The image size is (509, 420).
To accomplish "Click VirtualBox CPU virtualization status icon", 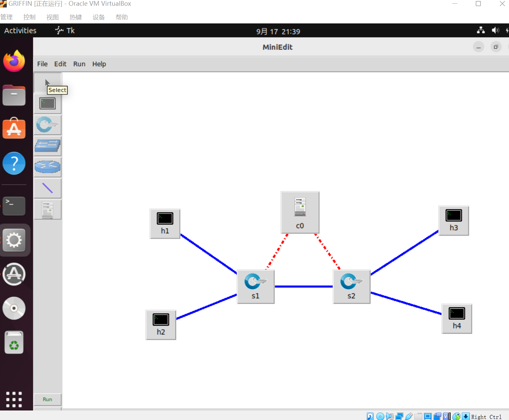I will [447, 416].
